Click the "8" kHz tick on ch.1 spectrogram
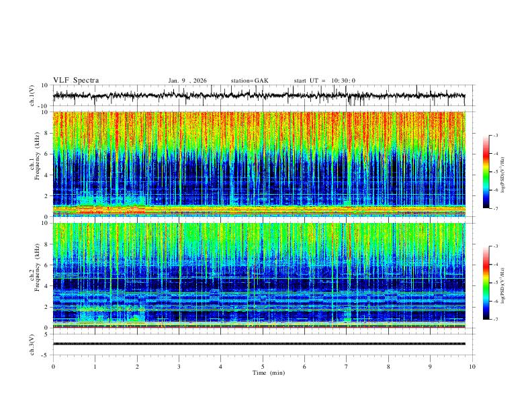This screenshot has height=411, width=532. pos(46,133)
